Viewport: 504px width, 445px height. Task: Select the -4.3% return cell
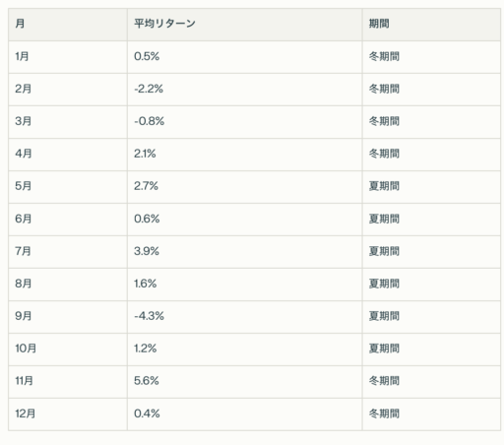point(245,317)
